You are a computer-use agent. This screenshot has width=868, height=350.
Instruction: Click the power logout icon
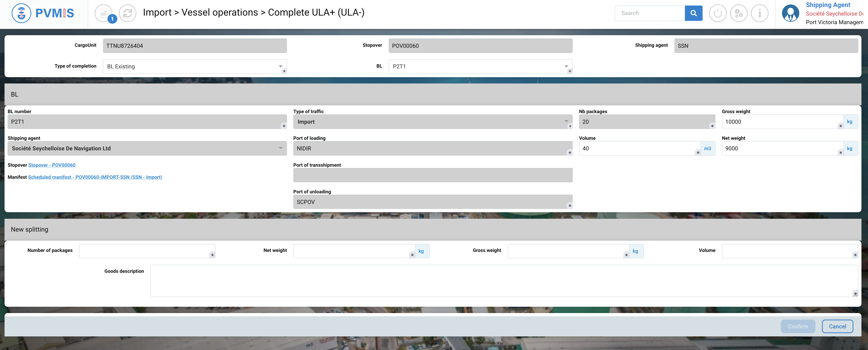(717, 13)
